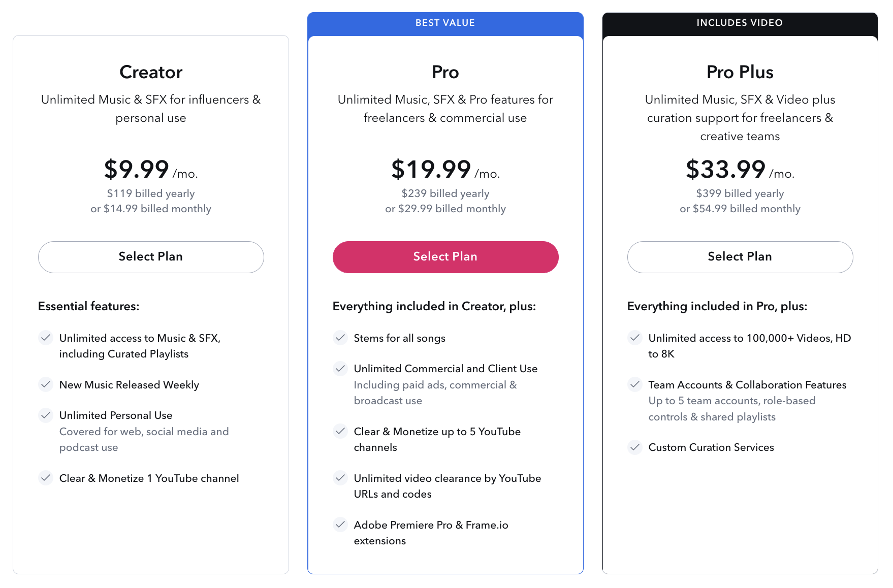
Task: Click the Adobe Premiere Pro & Frame.io checkmark icon
Action: coord(340,525)
